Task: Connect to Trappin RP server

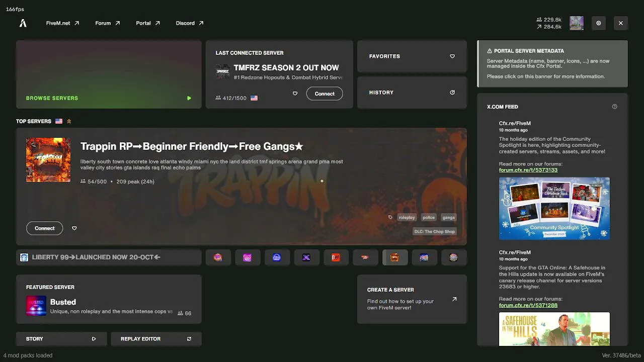Action: coord(45,228)
